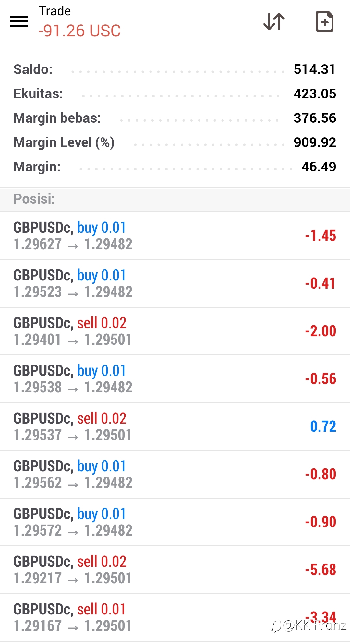Expand sell 0.02 position opened at 1.29401
This screenshot has height=644, width=350.
[175, 331]
